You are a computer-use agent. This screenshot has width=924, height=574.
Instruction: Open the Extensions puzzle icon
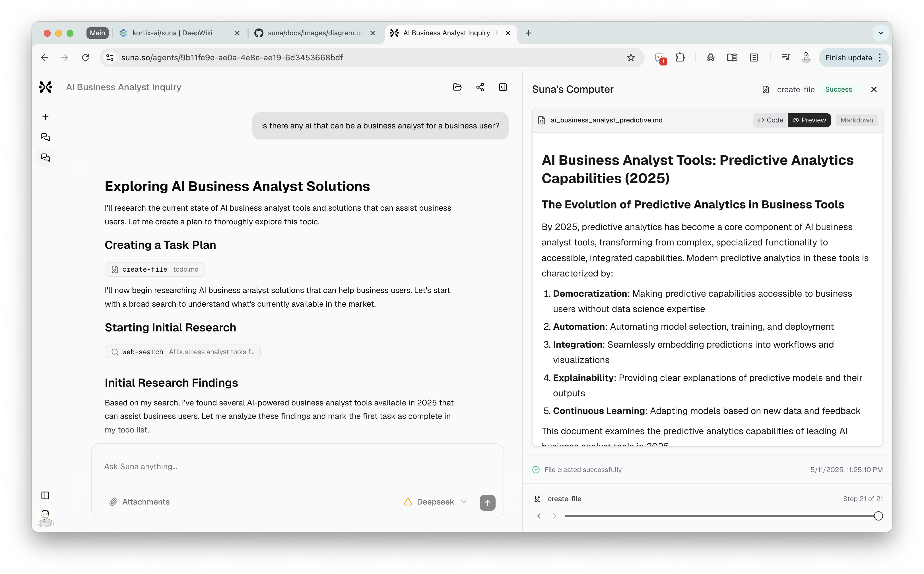pos(680,58)
